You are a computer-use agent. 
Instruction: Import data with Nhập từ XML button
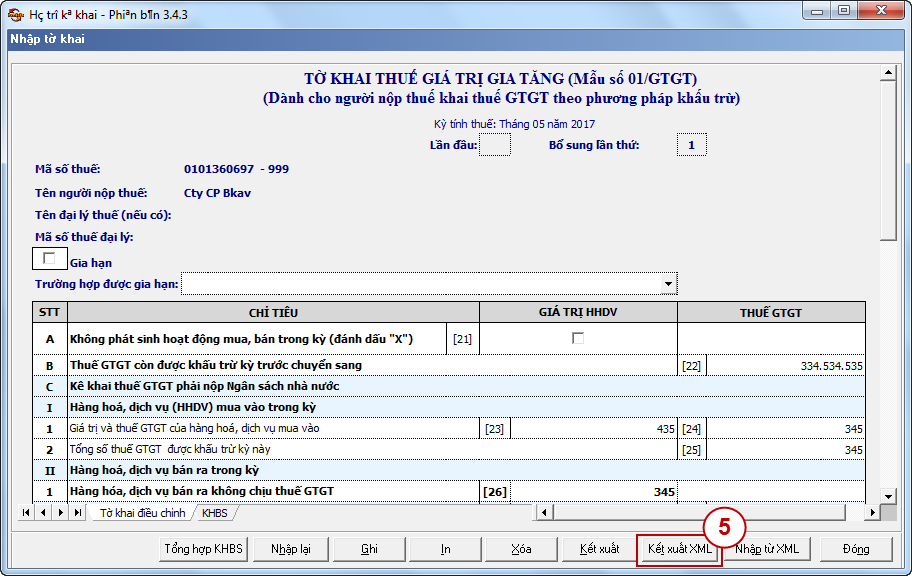[767, 549]
